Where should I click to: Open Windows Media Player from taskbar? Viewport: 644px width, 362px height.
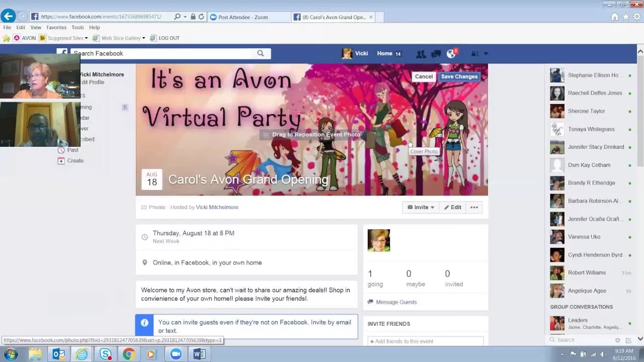pos(152,354)
